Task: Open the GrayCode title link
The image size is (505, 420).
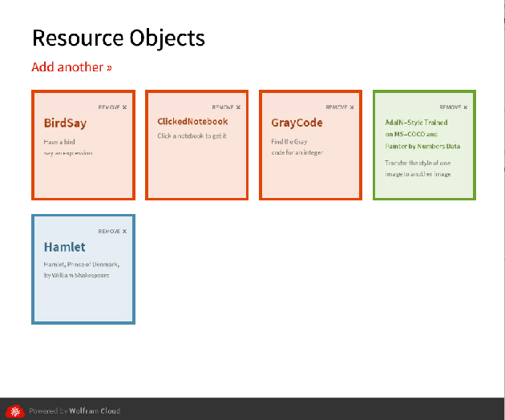Action: tap(297, 123)
